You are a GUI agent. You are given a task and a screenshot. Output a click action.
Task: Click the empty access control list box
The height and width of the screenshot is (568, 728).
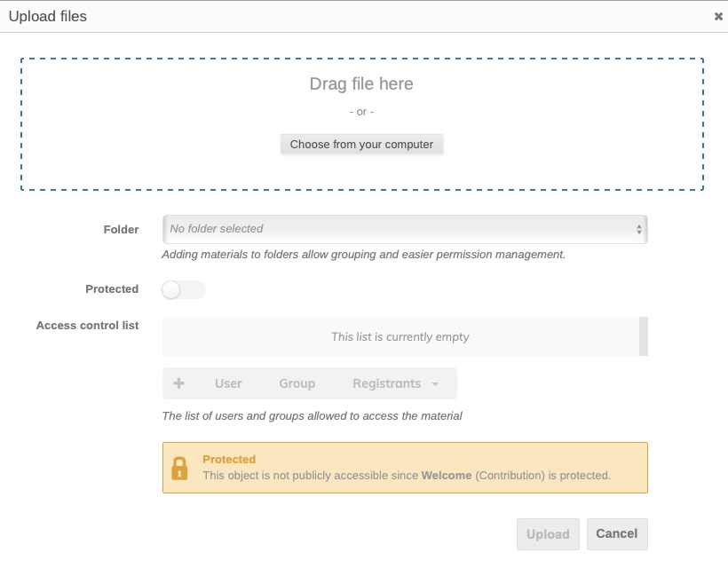tap(400, 336)
